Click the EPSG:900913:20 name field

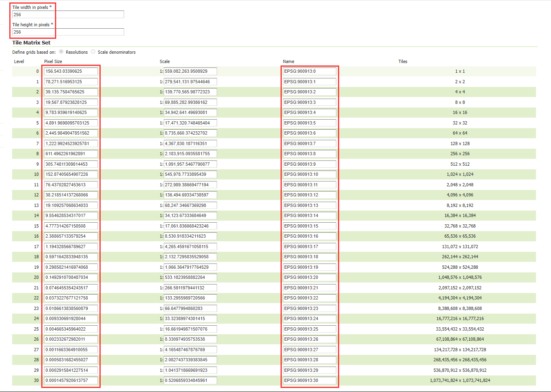pos(309,277)
